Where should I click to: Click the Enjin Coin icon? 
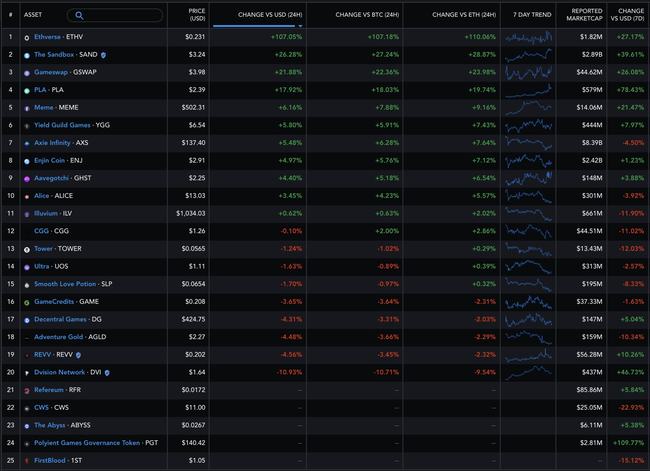click(27, 161)
